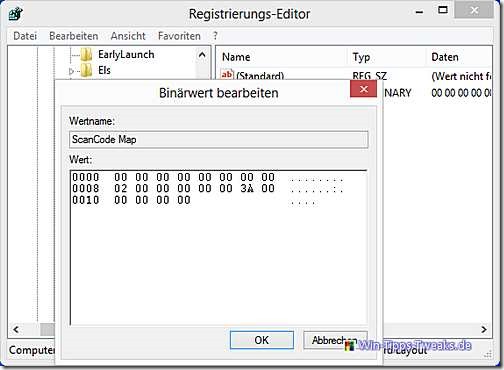Click the horizontal scroll right arrow
The height and width of the screenshot is (370, 504).
coord(484,330)
